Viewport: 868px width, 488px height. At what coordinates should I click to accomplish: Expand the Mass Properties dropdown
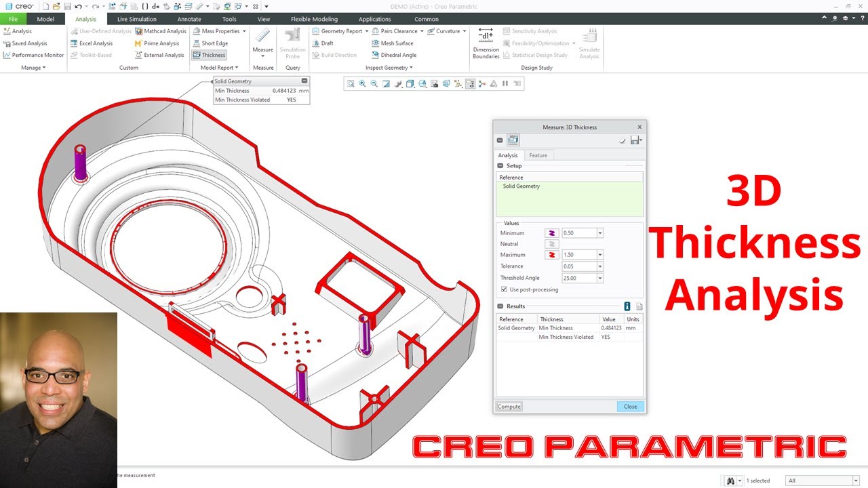click(x=244, y=30)
